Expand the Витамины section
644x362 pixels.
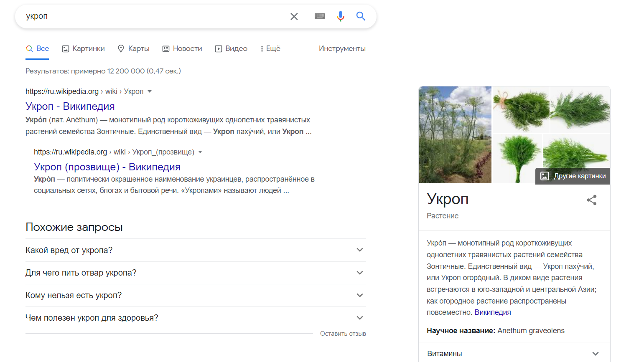pyautogui.click(x=514, y=354)
